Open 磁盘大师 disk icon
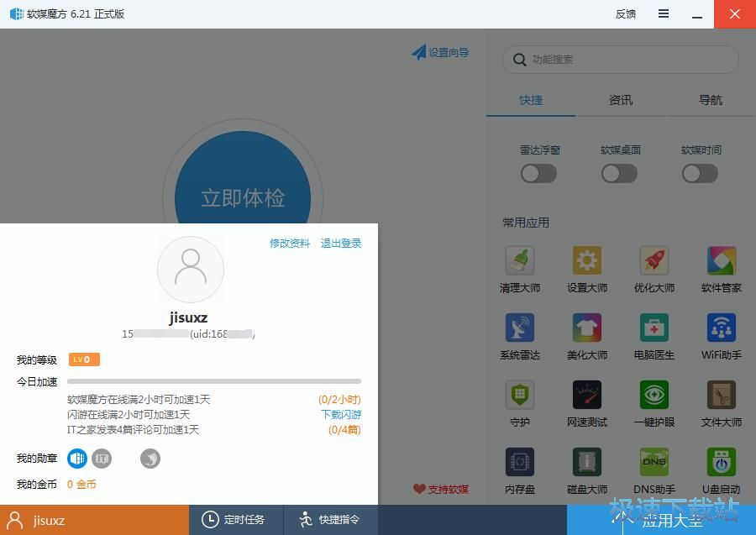 point(587,462)
